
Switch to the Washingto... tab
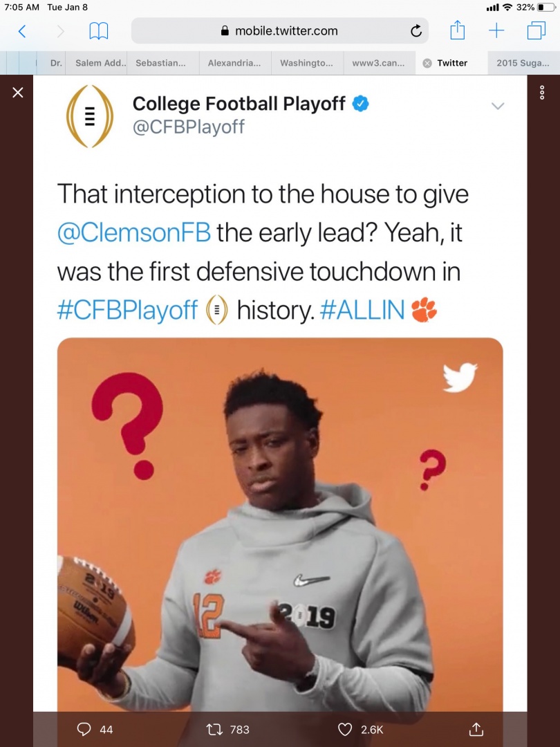pyautogui.click(x=306, y=63)
